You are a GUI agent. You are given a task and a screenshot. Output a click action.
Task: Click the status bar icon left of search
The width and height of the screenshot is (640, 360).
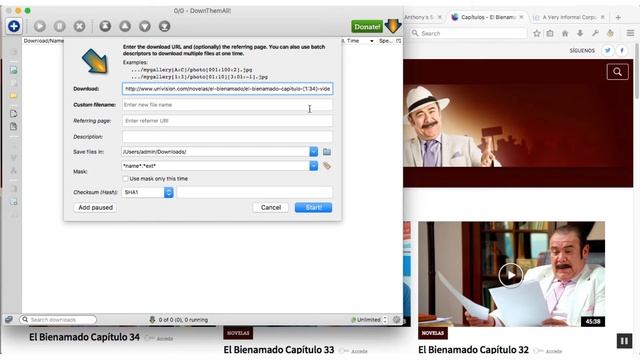(x=9, y=320)
